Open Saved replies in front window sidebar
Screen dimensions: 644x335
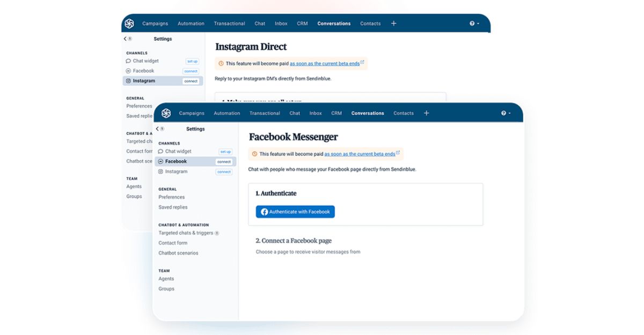(x=173, y=207)
